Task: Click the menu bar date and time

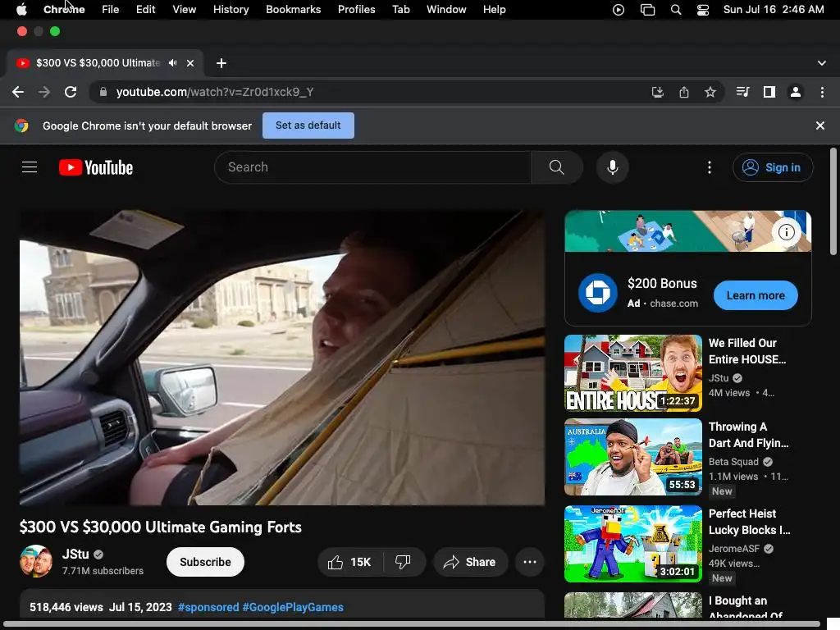Action: coord(774,10)
